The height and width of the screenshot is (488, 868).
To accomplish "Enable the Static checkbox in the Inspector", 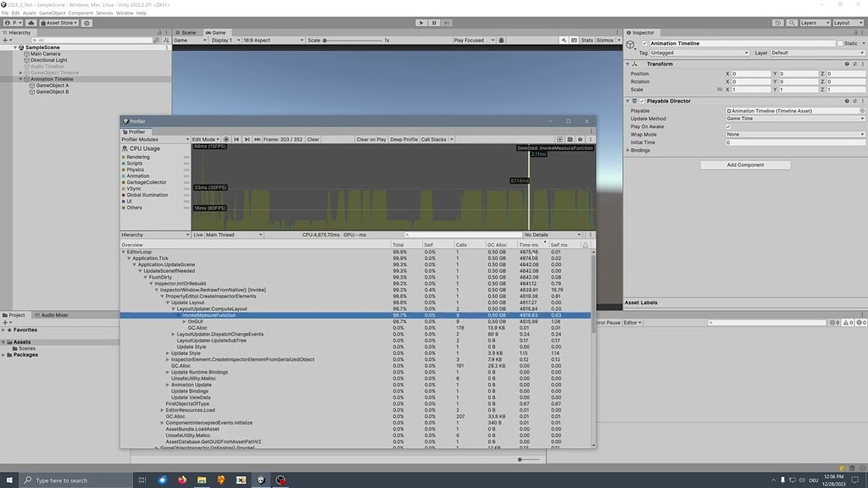I will (840, 43).
